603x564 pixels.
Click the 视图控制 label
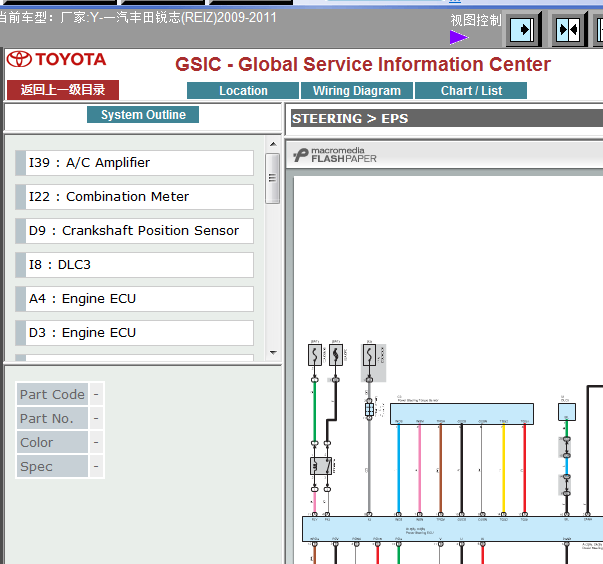(476, 20)
